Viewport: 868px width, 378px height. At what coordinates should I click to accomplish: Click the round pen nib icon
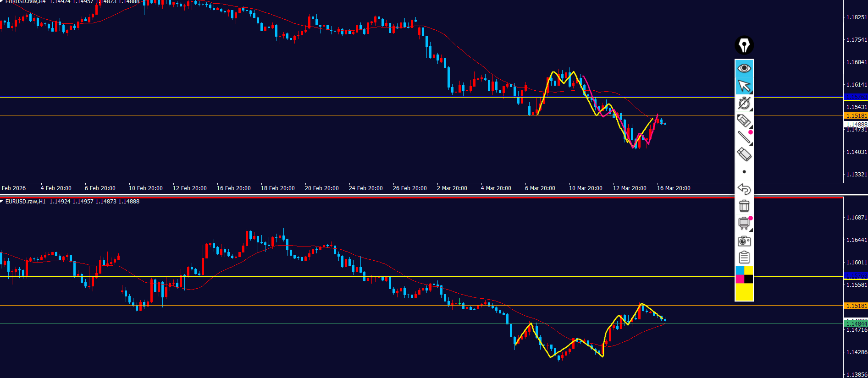pyautogui.click(x=744, y=45)
